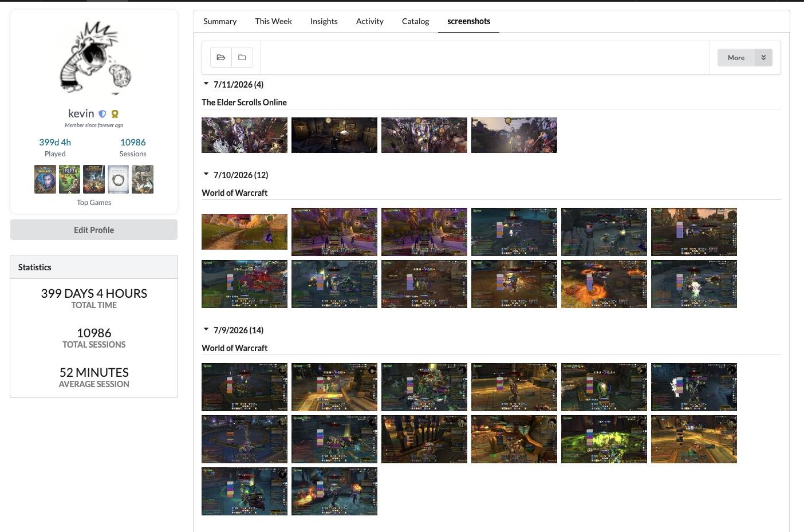Switch to the Summary tab
This screenshot has height=532, width=804.
pos(220,21)
